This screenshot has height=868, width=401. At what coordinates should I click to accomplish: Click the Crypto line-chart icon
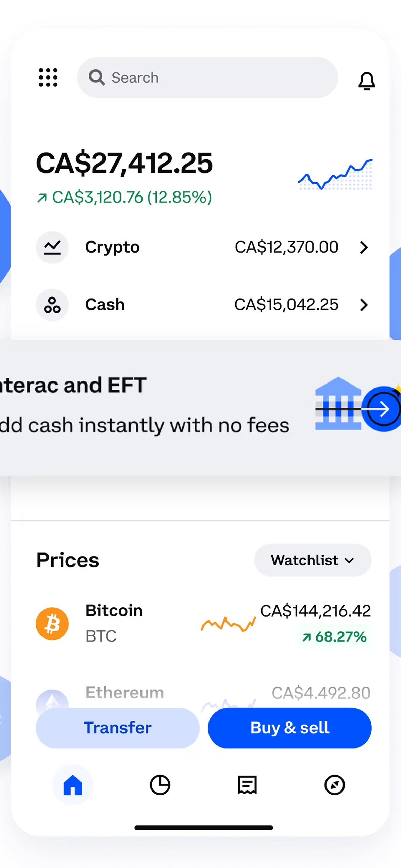pyautogui.click(x=52, y=247)
